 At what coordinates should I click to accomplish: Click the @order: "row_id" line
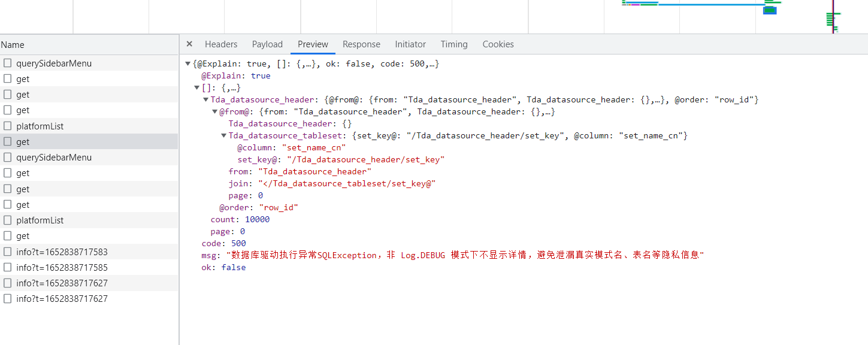(258, 208)
